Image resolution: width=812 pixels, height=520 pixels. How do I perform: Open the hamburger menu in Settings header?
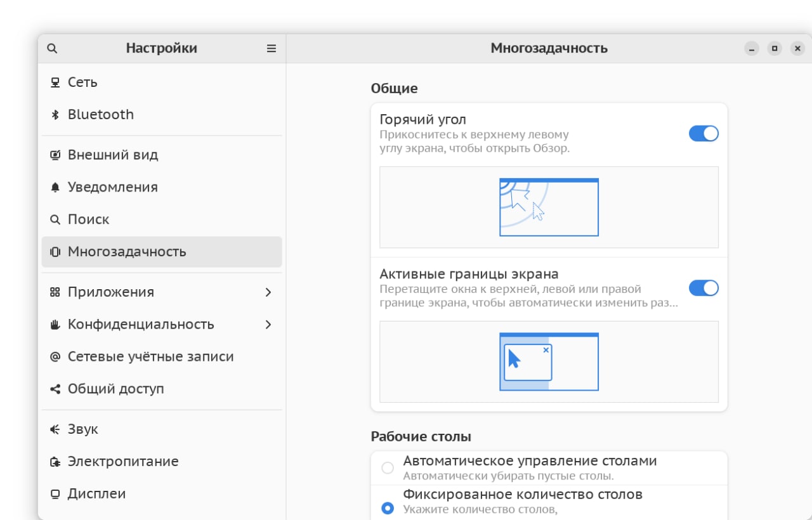pyautogui.click(x=272, y=49)
